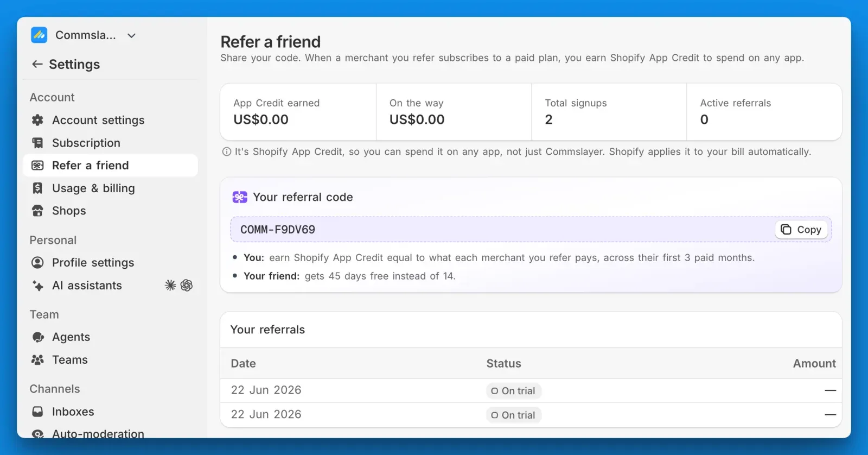
Task: Click second row's 22 Jun 2026 date
Action: pyautogui.click(x=266, y=415)
